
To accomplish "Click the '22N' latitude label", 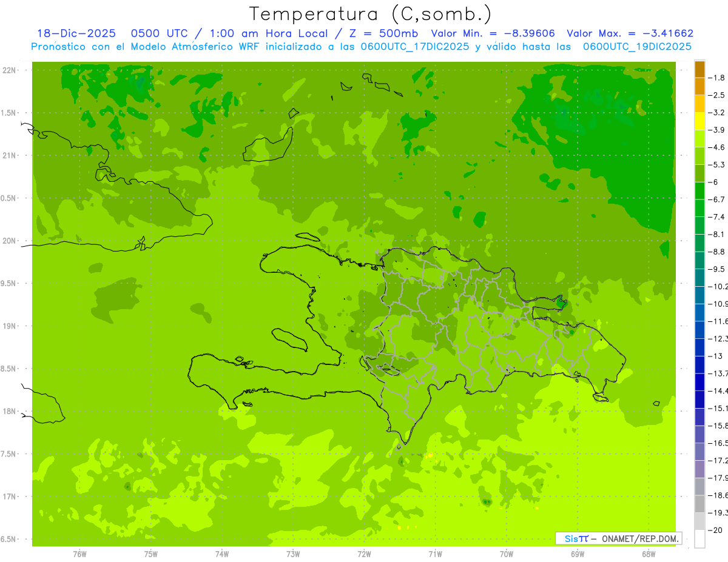I will pos(8,70).
